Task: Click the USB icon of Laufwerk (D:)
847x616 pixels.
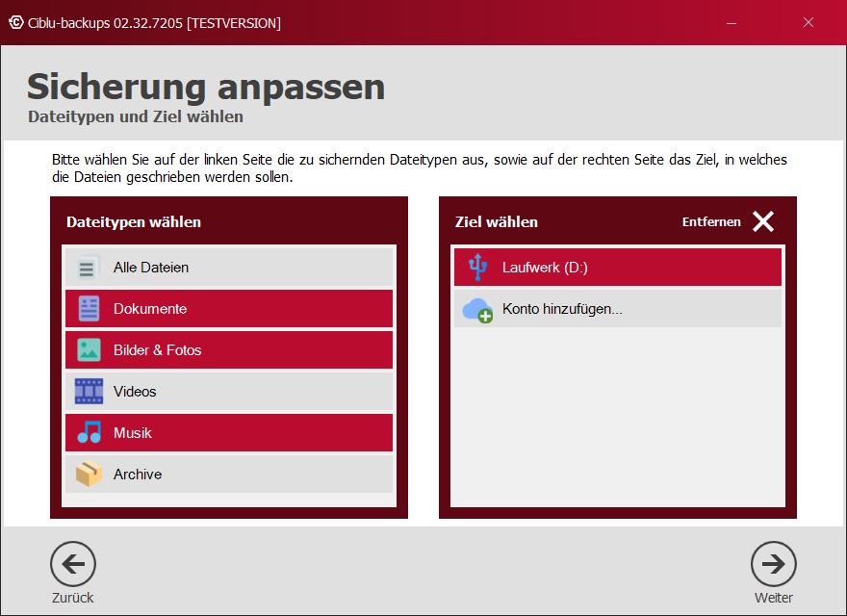Action: click(x=477, y=267)
